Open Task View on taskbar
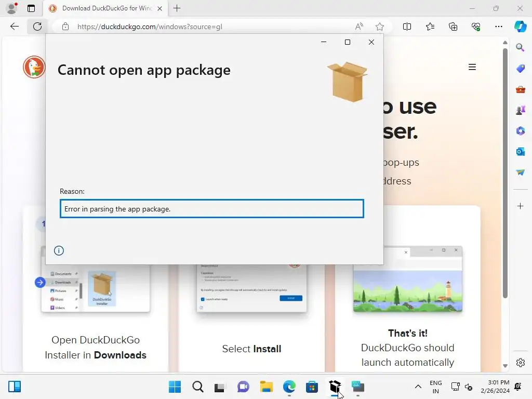532x399 pixels. [220, 387]
